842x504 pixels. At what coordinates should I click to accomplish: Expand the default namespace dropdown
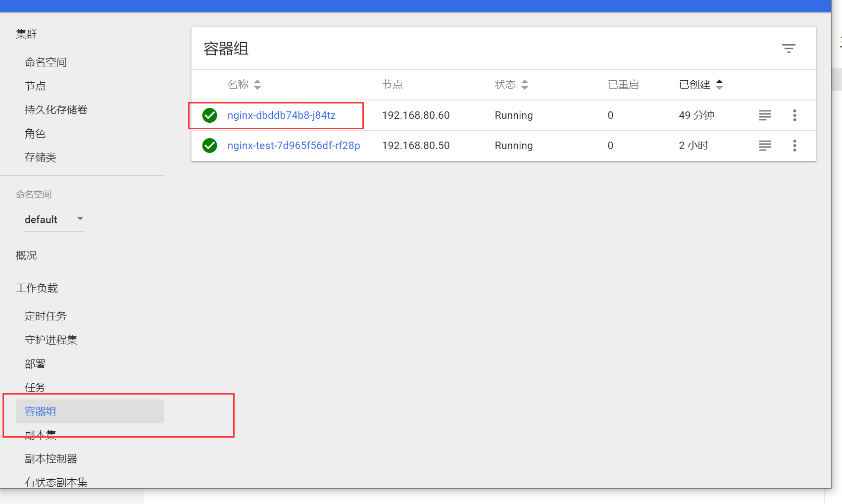[x=54, y=219]
